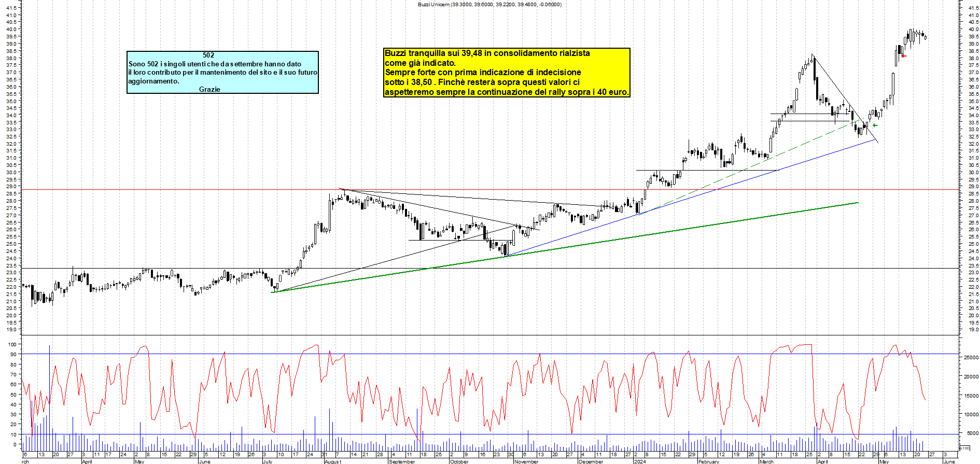Select the '502' heading in cyan box

point(208,55)
